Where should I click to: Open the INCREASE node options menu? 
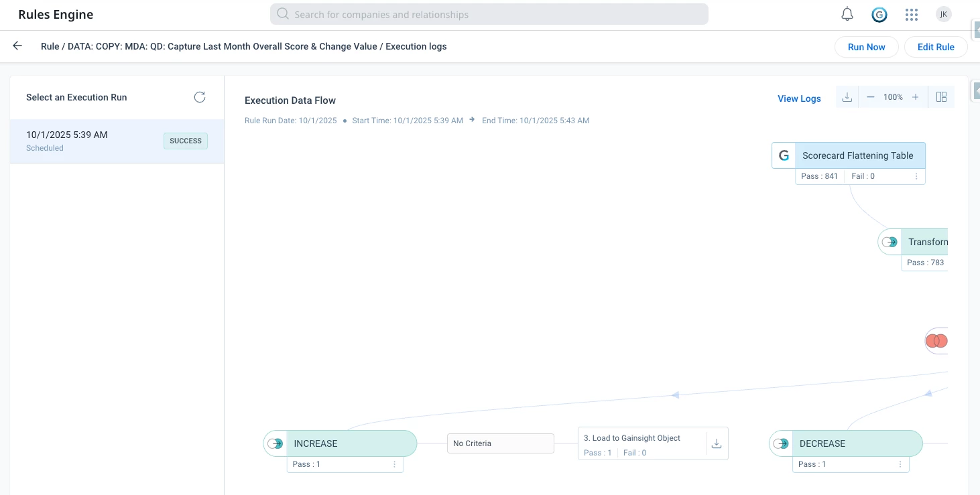394,464
